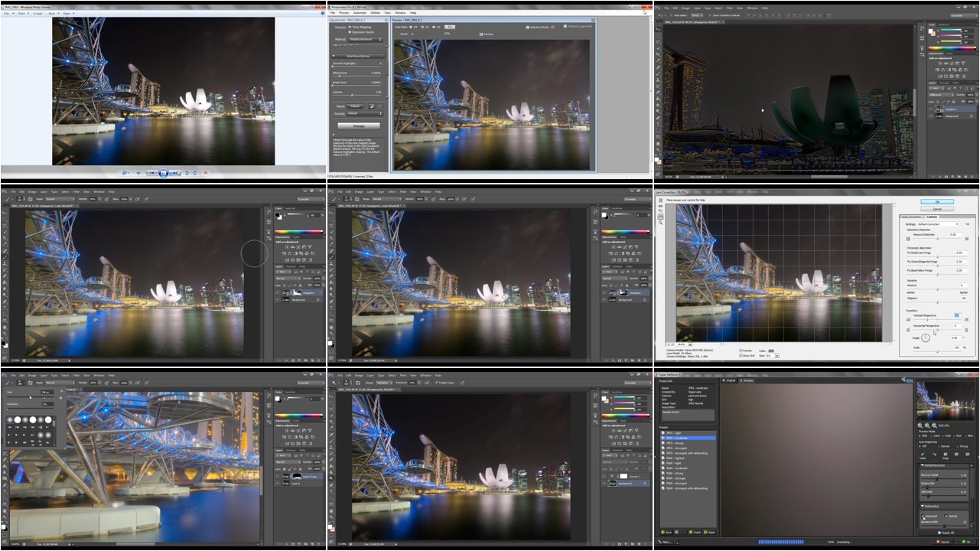Click the Angle dial in Lens Correction
Image resolution: width=980 pixels, height=551 pixels.
coord(926,337)
